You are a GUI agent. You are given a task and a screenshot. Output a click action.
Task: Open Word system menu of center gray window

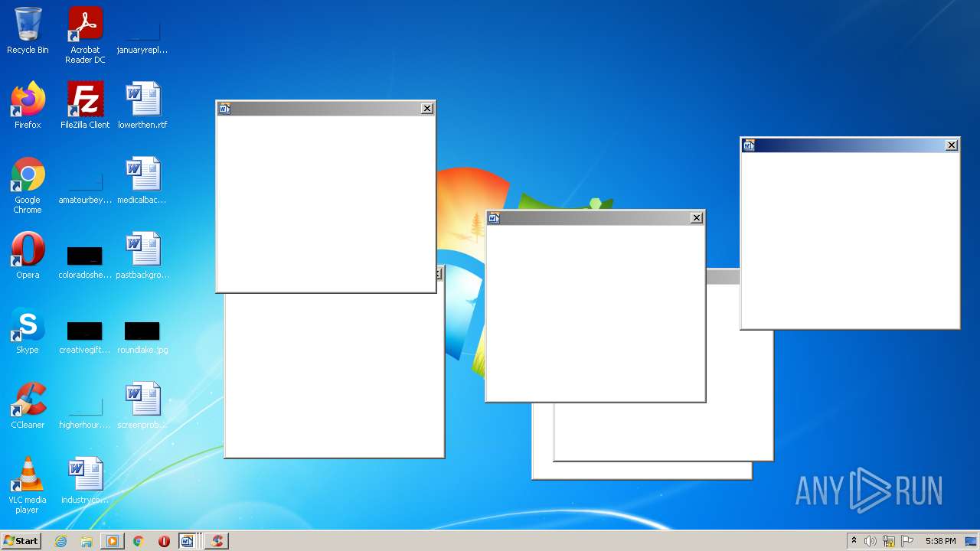(494, 218)
